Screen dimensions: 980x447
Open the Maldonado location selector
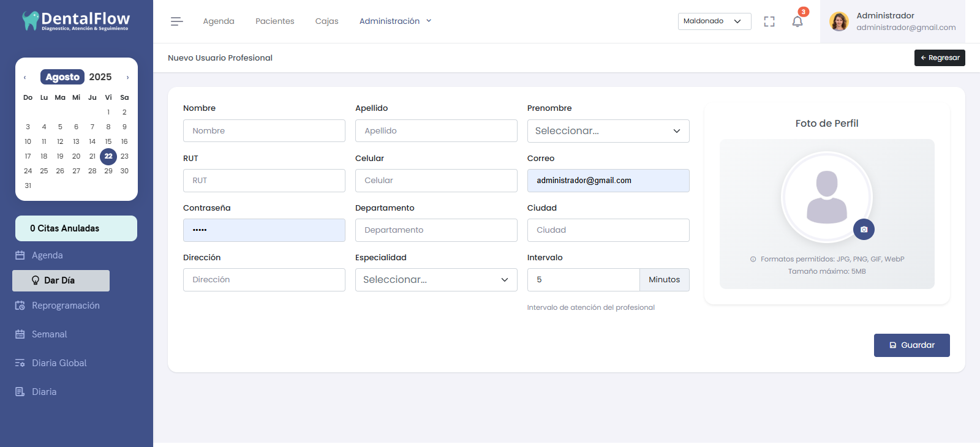714,21
